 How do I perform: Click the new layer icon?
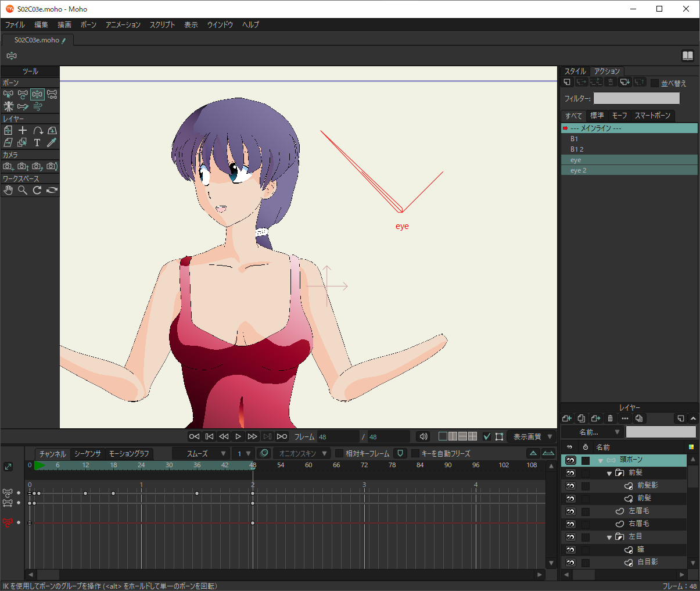pyautogui.click(x=568, y=418)
